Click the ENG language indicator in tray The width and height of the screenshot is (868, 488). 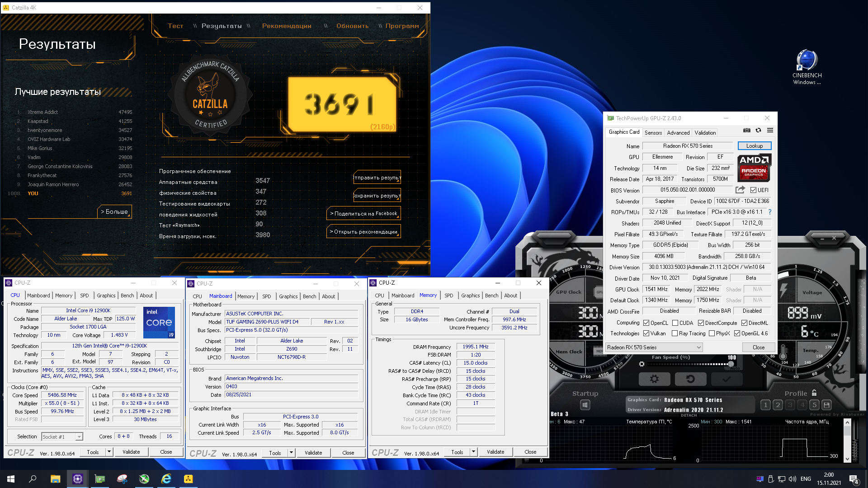pyautogui.click(x=806, y=479)
